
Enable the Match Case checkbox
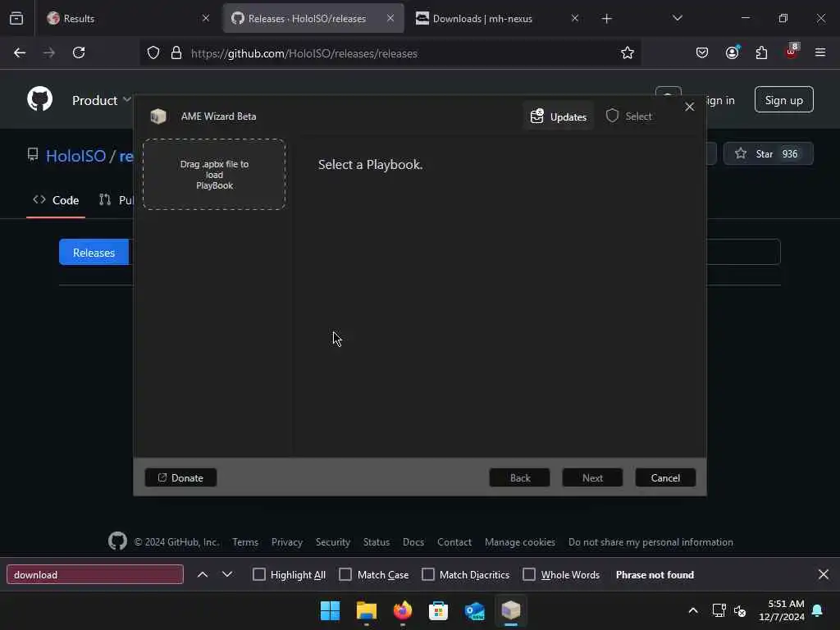[x=345, y=574]
